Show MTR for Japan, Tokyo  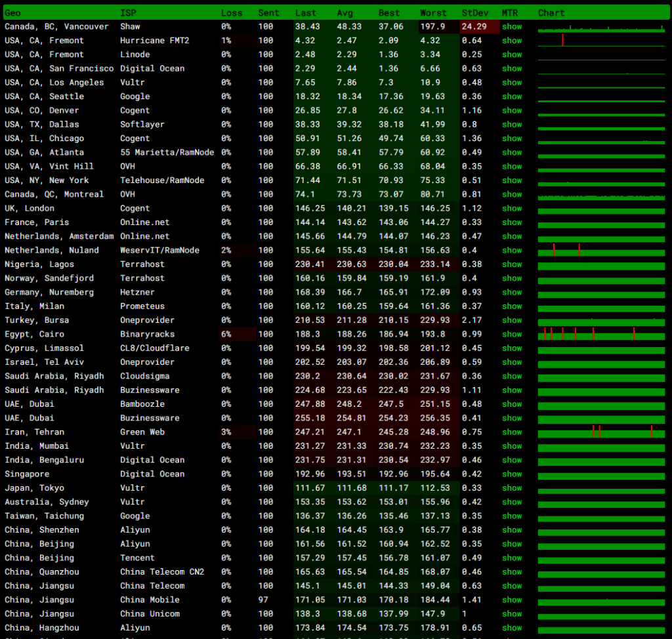(512, 488)
